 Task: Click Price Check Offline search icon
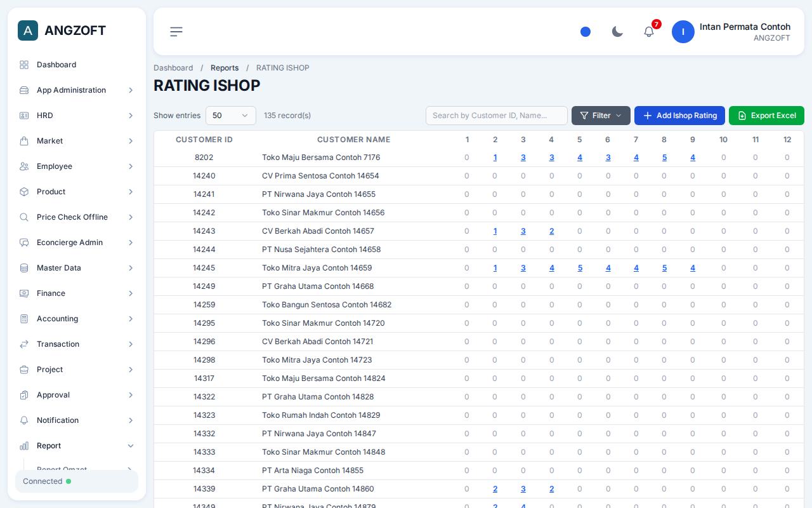pos(24,217)
